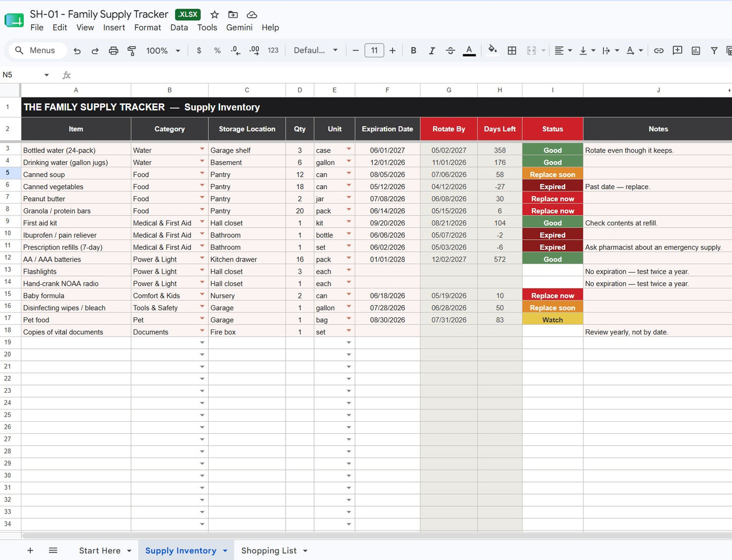Click the Redo arrow icon
732x560 pixels.
tap(95, 51)
